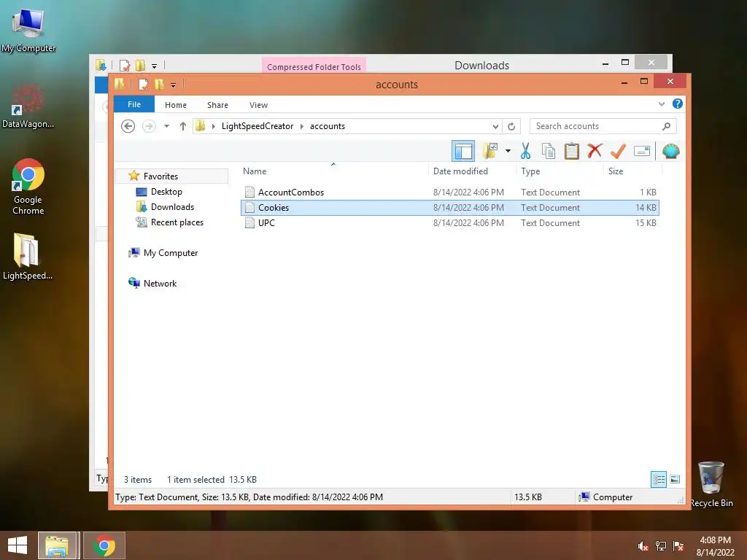The image size is (747, 560).
Task: Open folder options icon in toolbar
Action: point(490,151)
